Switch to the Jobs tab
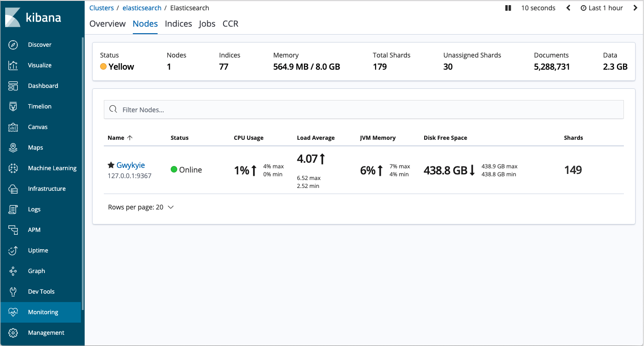The height and width of the screenshot is (346, 644). pos(207,24)
